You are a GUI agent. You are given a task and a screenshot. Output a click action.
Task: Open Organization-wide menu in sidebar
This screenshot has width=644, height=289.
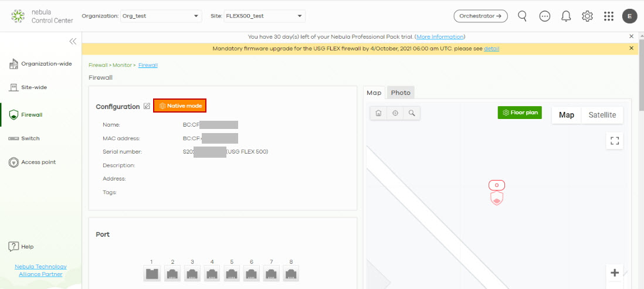[x=40, y=64]
